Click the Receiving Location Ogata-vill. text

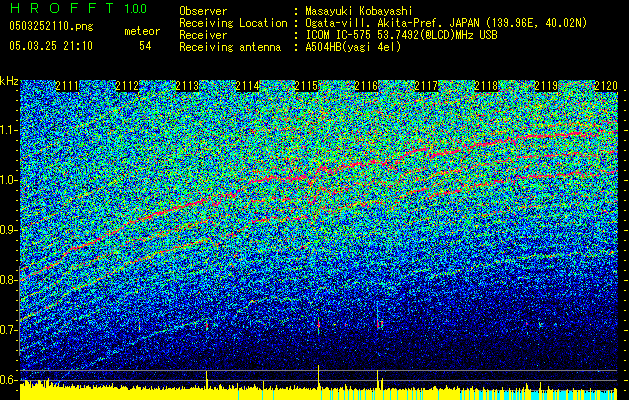(446, 23)
